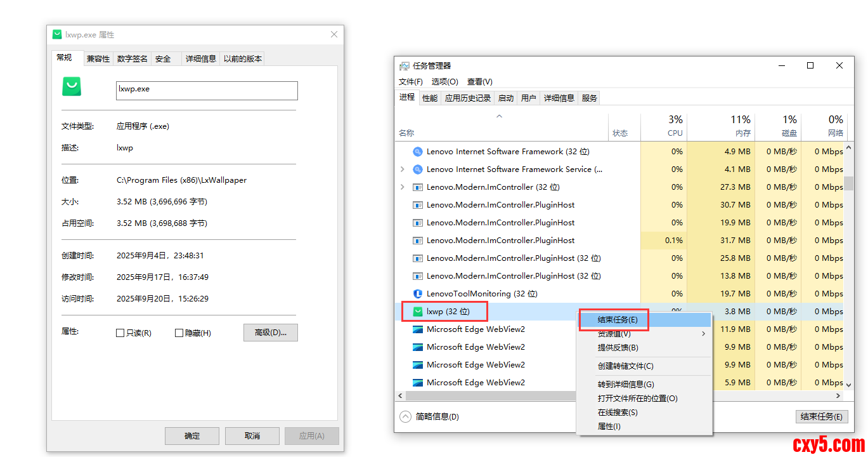Click the large green lxwp.exe file icon
Viewport: 868px width, 457px height.
[72, 86]
